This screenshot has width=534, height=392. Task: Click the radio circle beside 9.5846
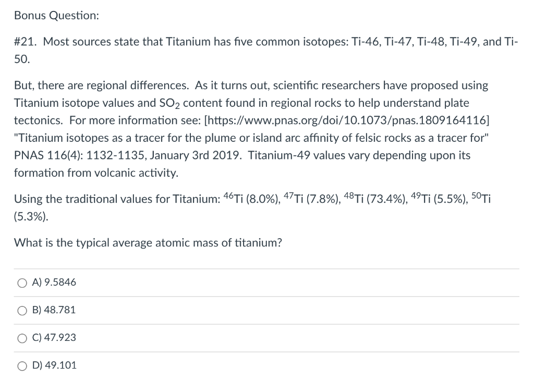point(21,282)
